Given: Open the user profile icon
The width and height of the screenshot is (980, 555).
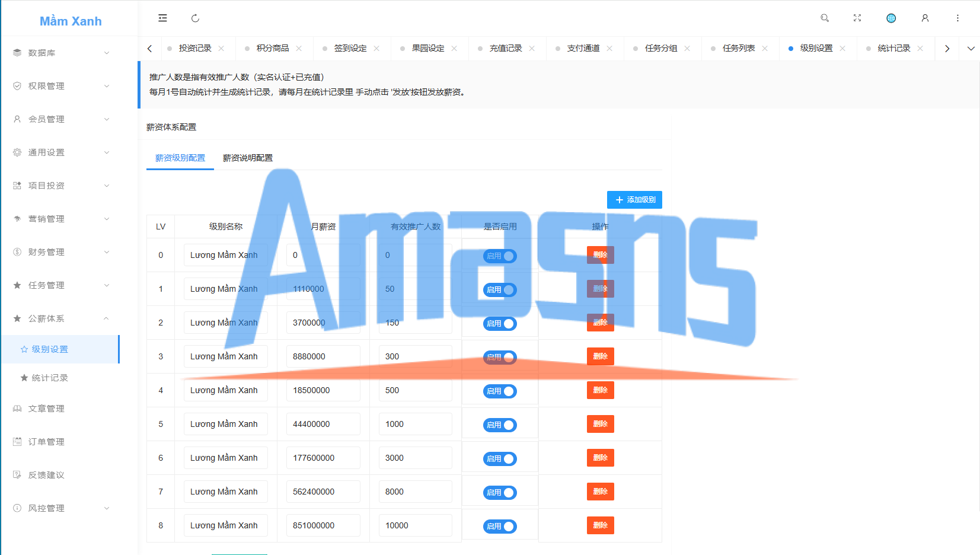Looking at the screenshot, I should click(925, 18).
